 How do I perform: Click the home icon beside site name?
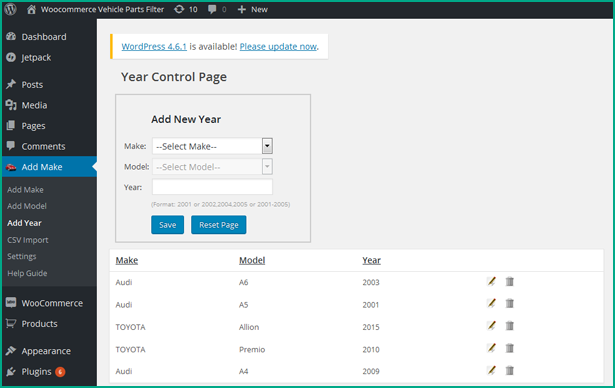31,9
